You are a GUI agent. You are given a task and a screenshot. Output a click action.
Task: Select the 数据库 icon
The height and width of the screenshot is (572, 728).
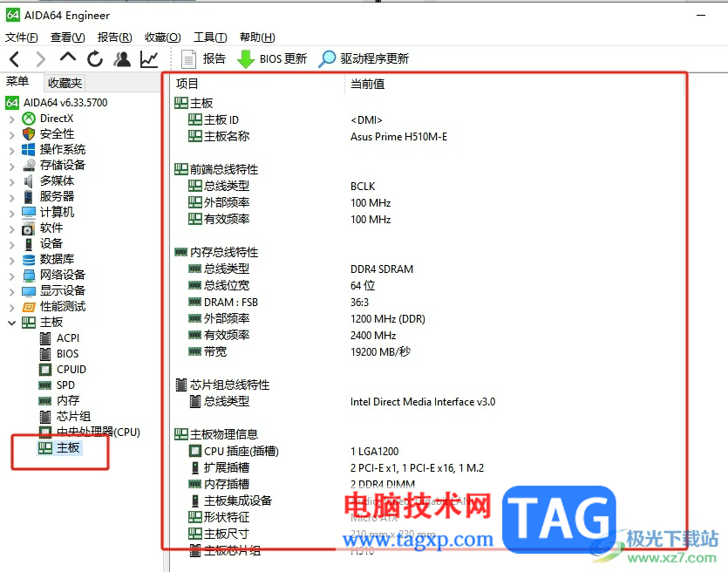29,260
